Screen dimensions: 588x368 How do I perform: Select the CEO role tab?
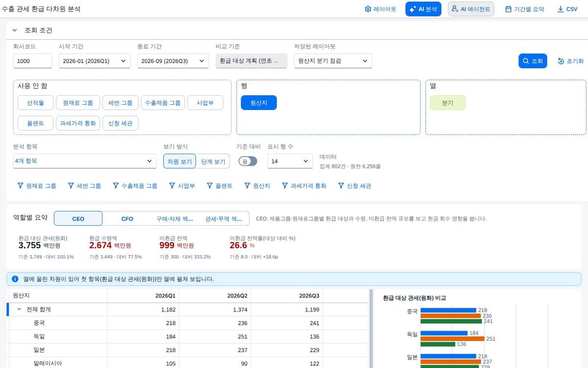78,218
